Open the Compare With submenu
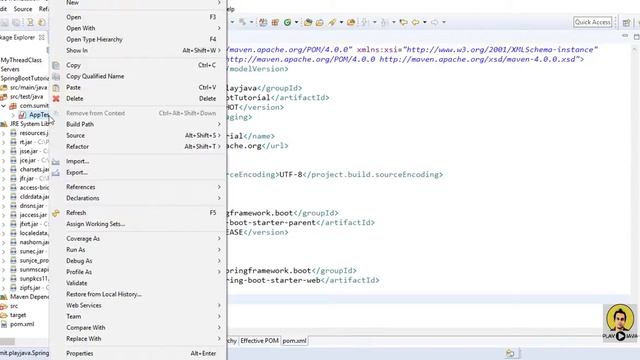 [138, 327]
